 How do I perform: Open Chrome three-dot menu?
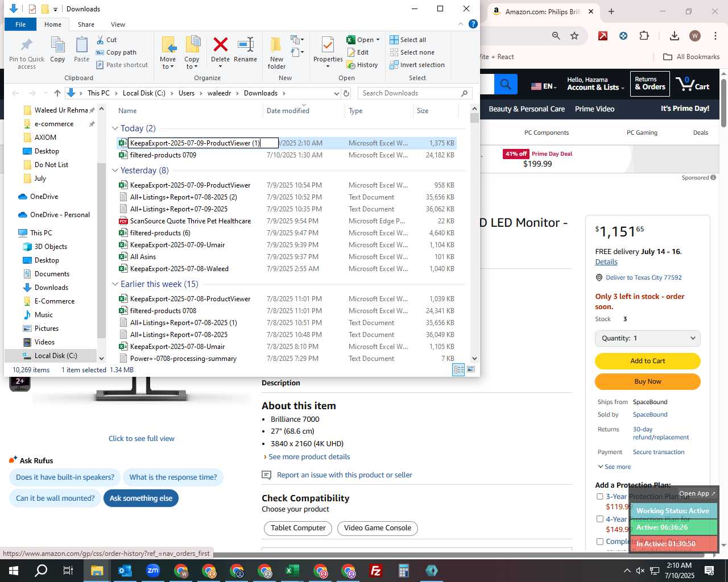click(715, 36)
